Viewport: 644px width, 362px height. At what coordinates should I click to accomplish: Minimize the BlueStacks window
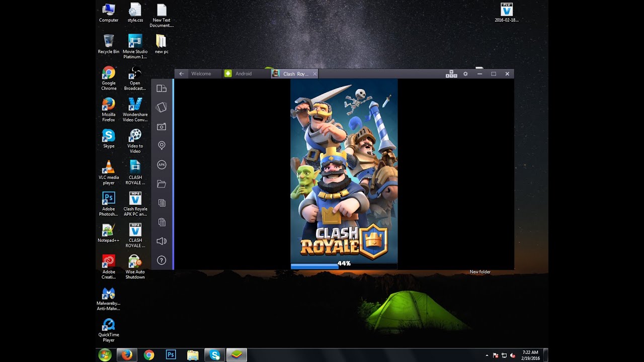point(479,74)
